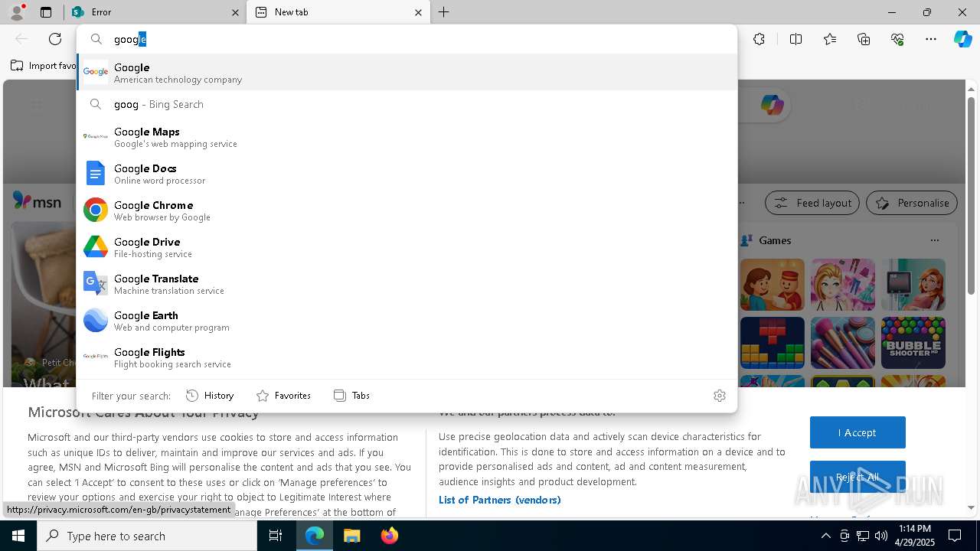The width and height of the screenshot is (980, 551).
Task: Filter search by Favorites
Action: click(x=283, y=396)
